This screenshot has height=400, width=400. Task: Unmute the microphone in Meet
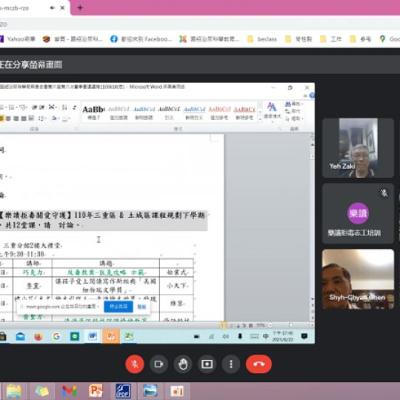(135, 364)
